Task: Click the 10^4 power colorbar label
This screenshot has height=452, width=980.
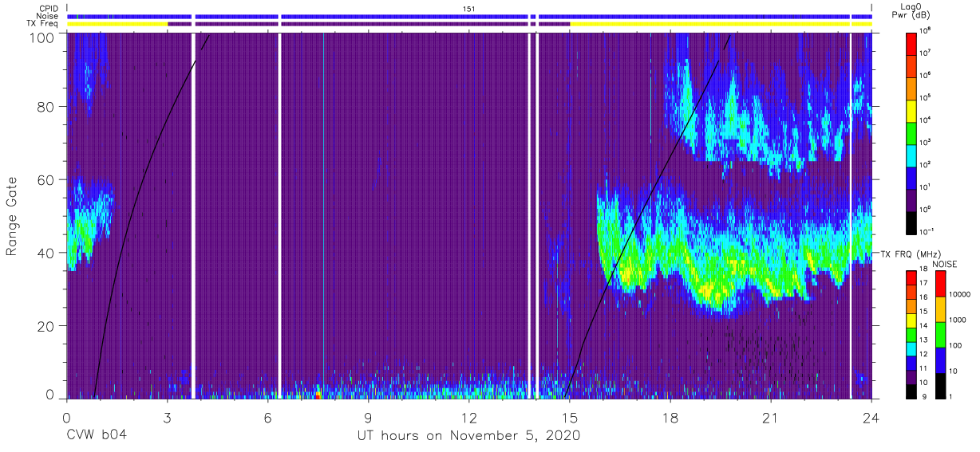Action: [926, 120]
